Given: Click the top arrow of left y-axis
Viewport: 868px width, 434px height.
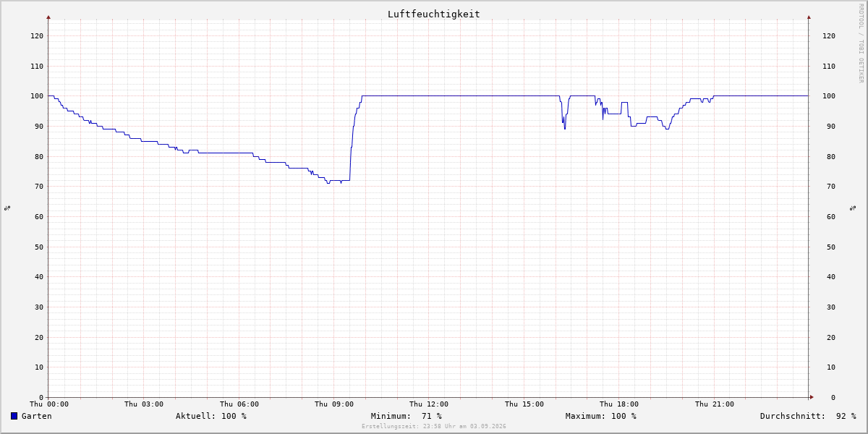Looking at the screenshot, I should 48,17.
